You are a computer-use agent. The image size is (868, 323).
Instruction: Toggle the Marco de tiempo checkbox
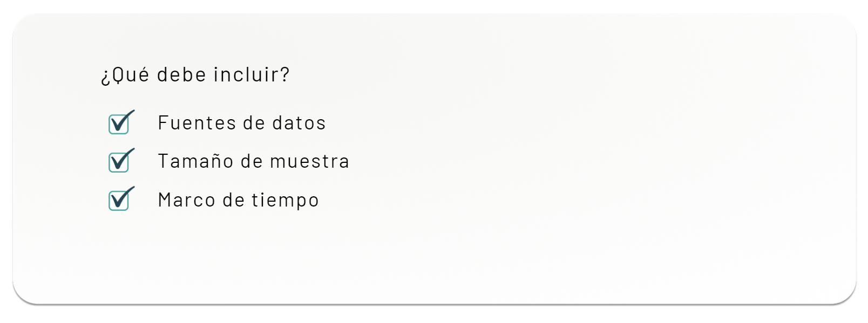pos(119,201)
